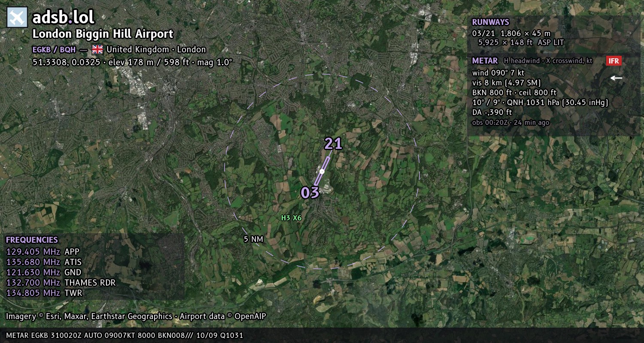Click the 5 NM range ring label

(x=253, y=239)
